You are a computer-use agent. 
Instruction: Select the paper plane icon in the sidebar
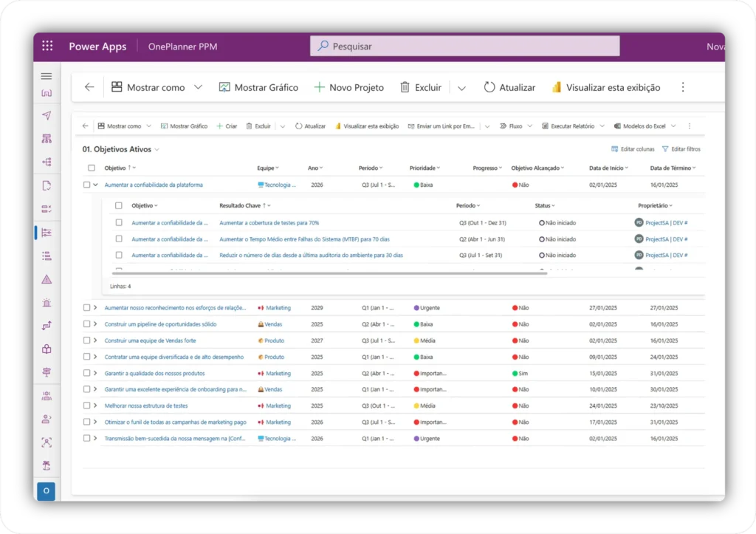47,116
